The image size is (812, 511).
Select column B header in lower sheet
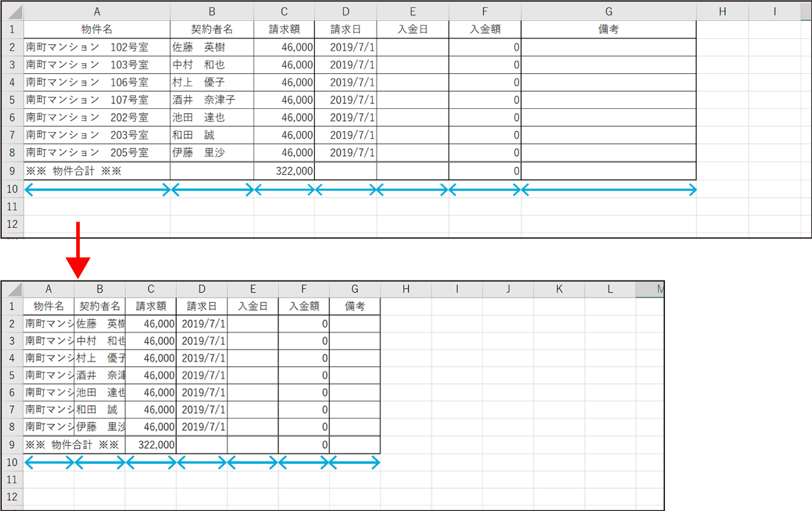pos(100,289)
